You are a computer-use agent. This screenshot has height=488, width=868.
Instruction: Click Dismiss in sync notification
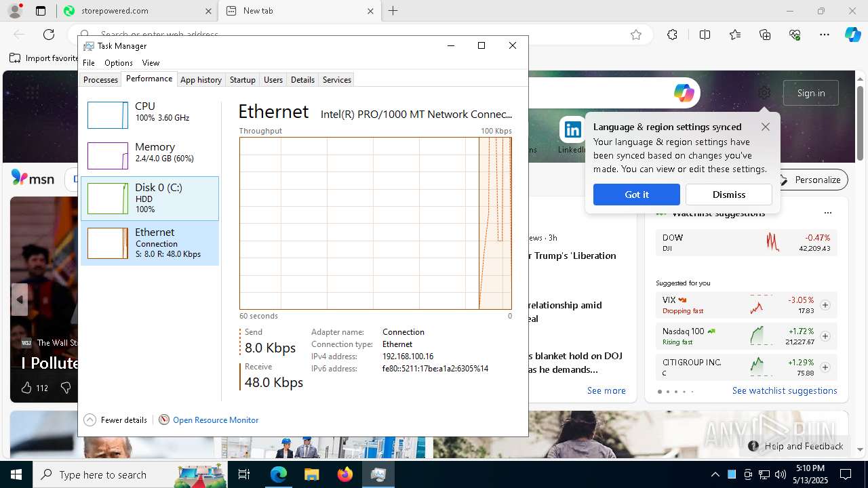(x=729, y=195)
